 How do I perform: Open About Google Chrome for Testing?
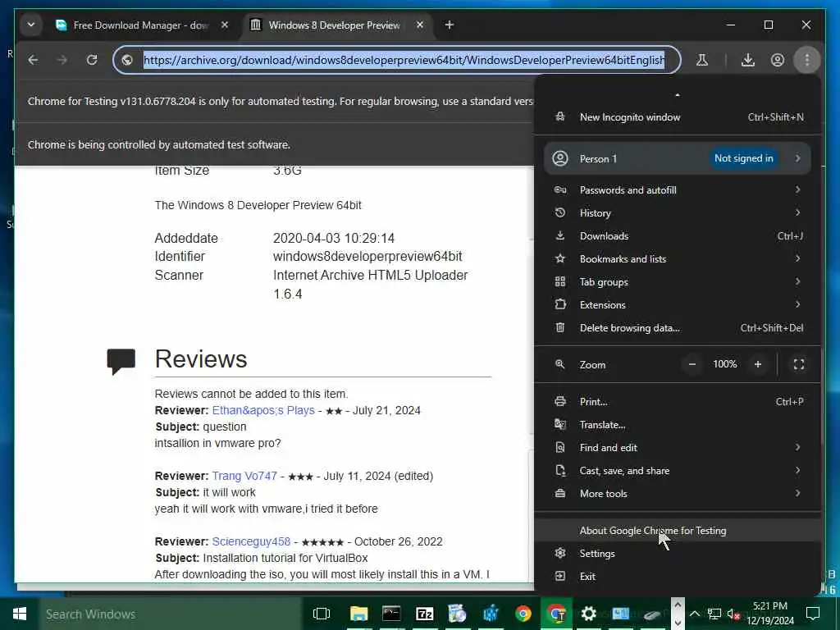click(678, 531)
